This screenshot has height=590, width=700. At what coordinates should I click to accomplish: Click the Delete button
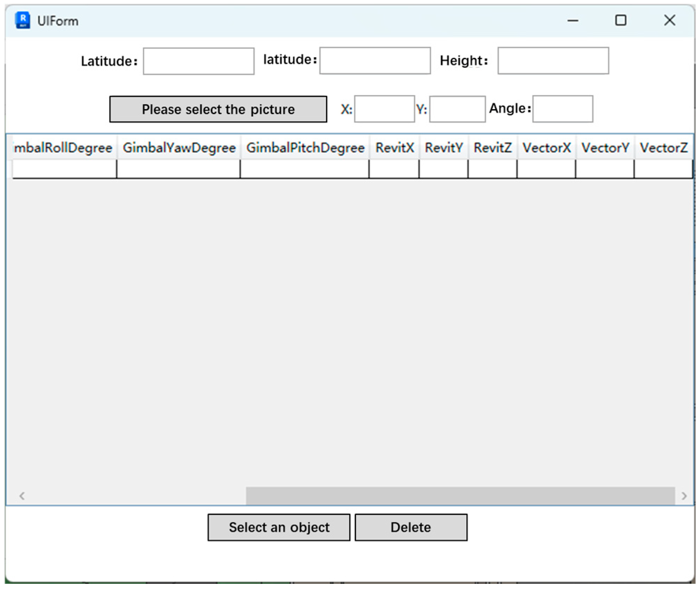(x=410, y=527)
